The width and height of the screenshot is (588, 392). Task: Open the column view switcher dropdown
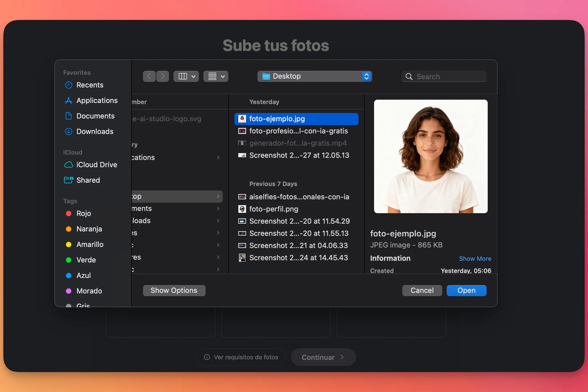(x=186, y=76)
